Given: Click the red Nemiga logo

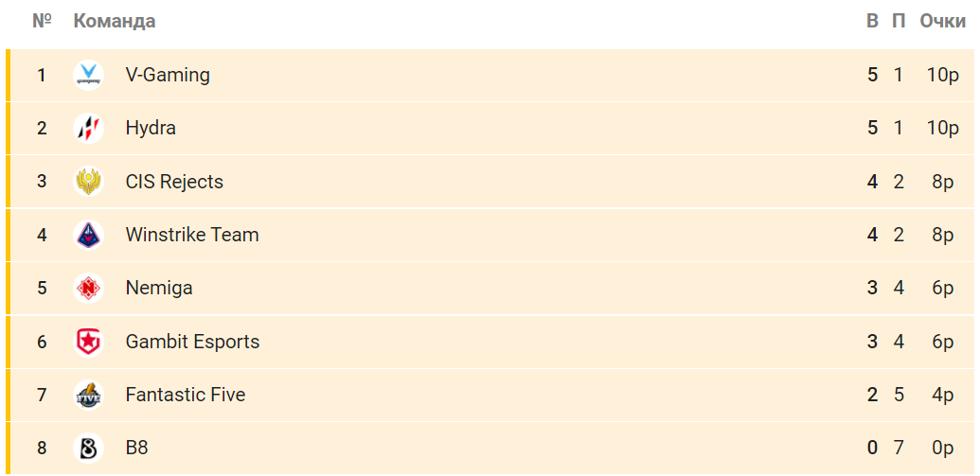Looking at the screenshot, I should coord(88,289).
